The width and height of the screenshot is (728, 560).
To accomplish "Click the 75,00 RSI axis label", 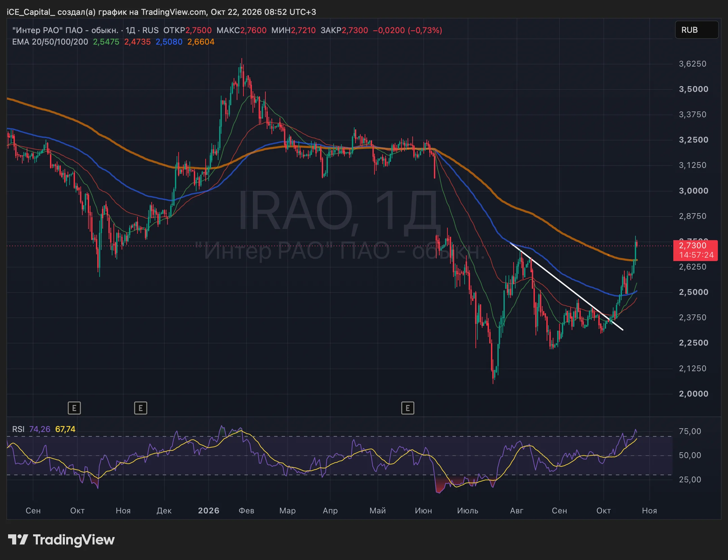I will [x=690, y=431].
